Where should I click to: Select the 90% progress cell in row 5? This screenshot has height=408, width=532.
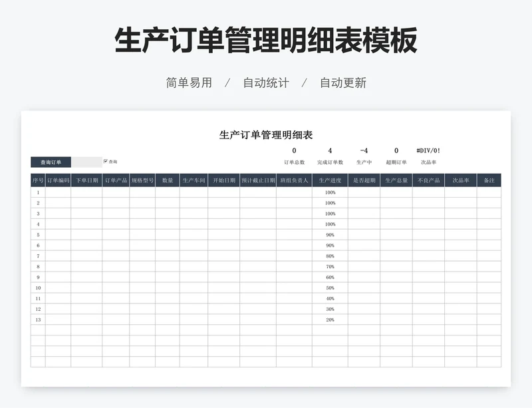tap(330, 235)
